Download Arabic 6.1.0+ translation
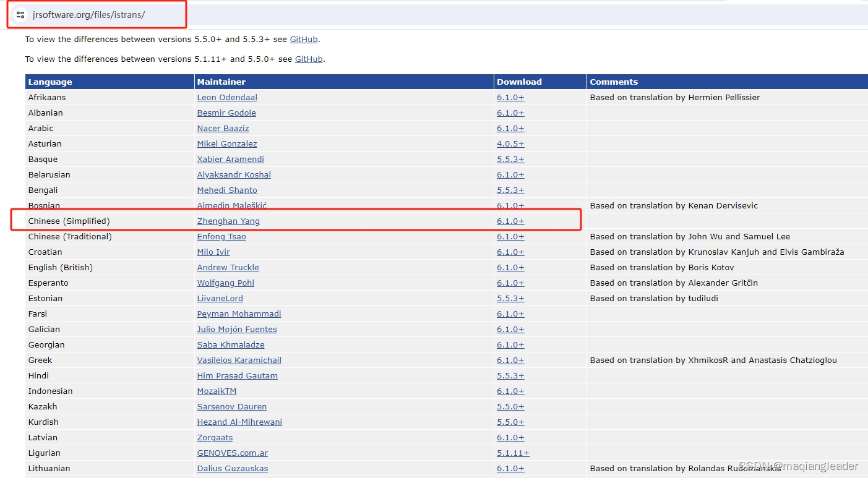The image size is (868, 478). [510, 128]
